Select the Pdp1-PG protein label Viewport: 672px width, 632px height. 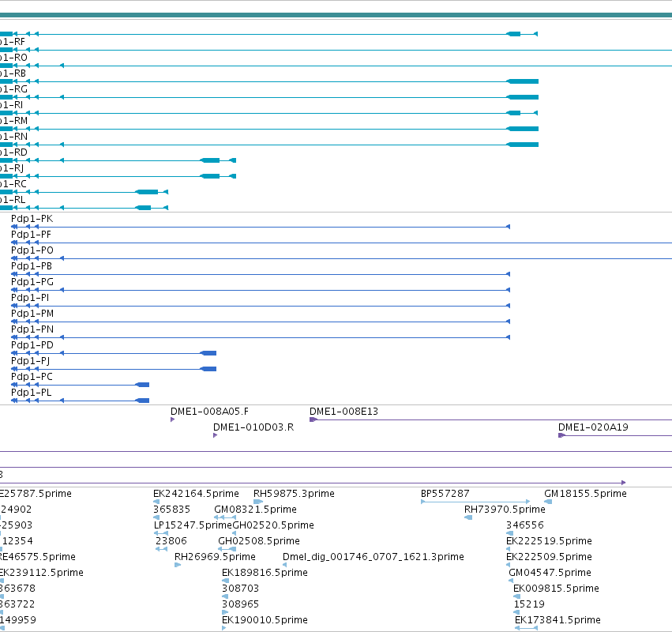pos(32,282)
